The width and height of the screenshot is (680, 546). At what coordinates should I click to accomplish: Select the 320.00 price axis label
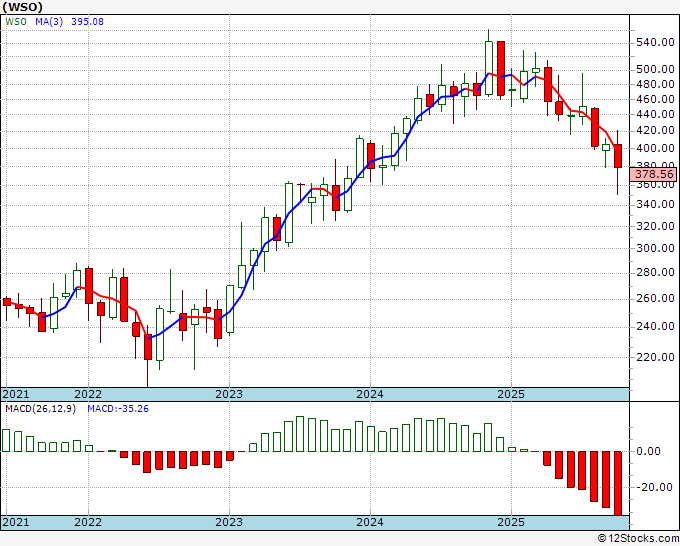[655, 226]
